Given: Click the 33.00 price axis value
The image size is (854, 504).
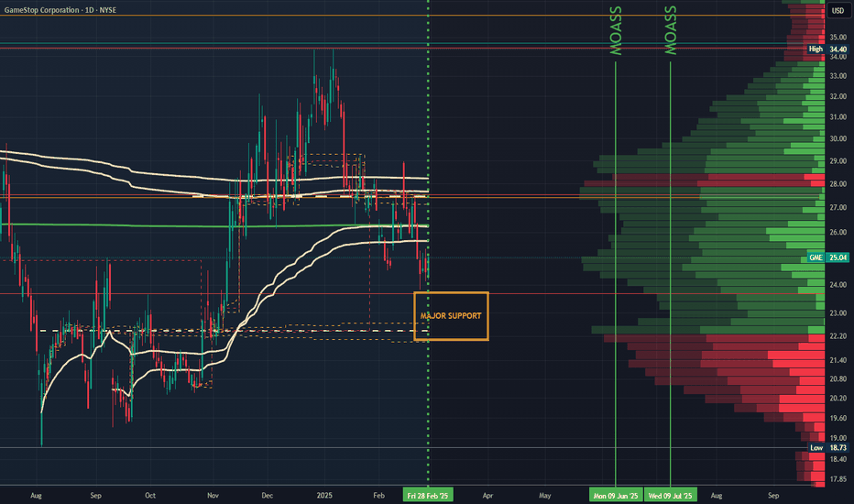Looking at the screenshot, I should pyautogui.click(x=838, y=76).
